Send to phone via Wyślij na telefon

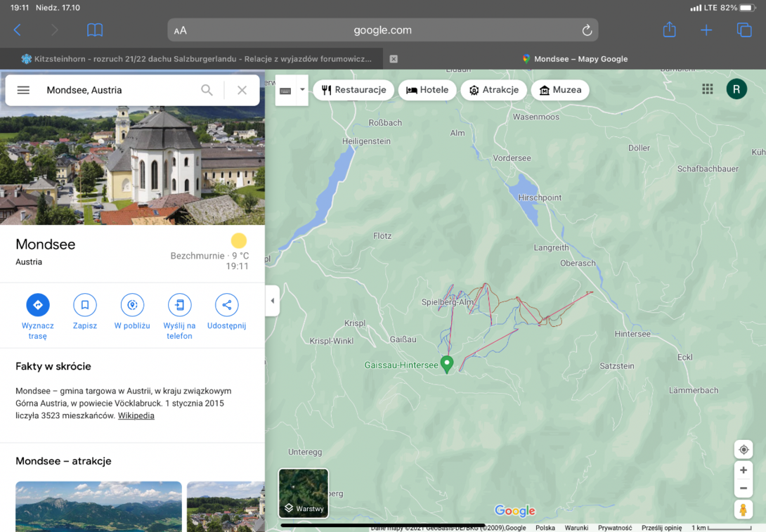(179, 305)
